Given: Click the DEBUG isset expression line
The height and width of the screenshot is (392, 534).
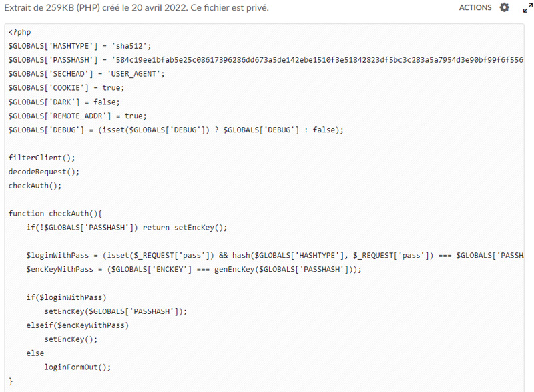Looking at the screenshot, I should coord(176,130).
